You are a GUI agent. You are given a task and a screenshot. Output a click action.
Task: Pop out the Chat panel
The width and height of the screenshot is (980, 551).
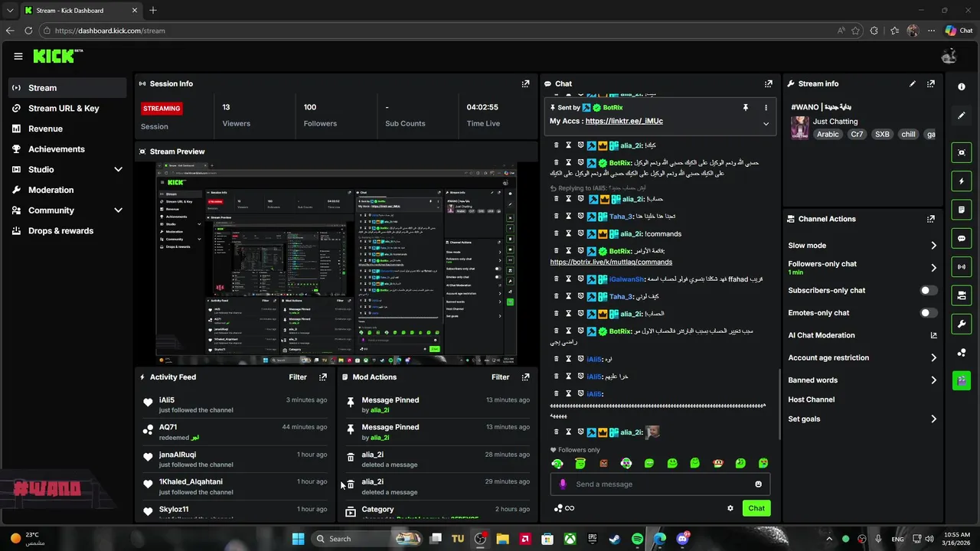click(x=768, y=83)
